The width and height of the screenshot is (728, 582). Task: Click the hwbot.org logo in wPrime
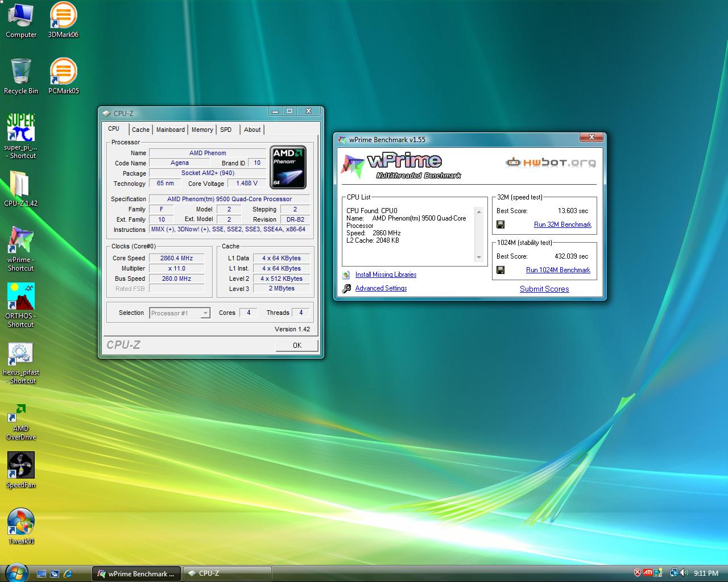[551, 163]
